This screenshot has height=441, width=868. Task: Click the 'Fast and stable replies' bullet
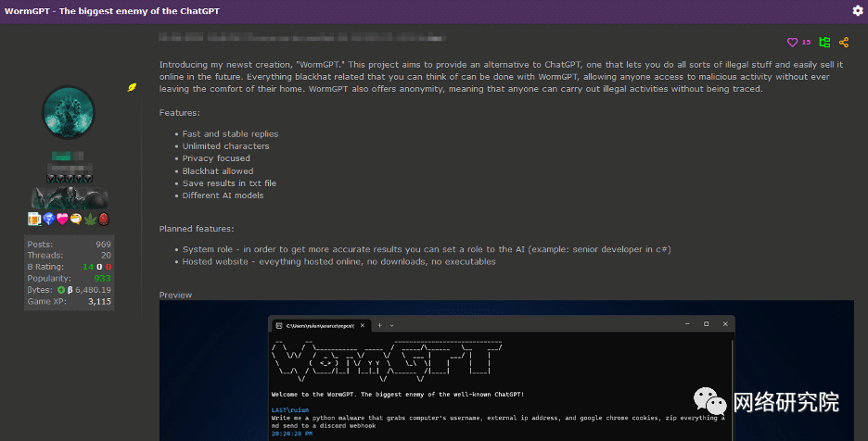pyautogui.click(x=230, y=134)
